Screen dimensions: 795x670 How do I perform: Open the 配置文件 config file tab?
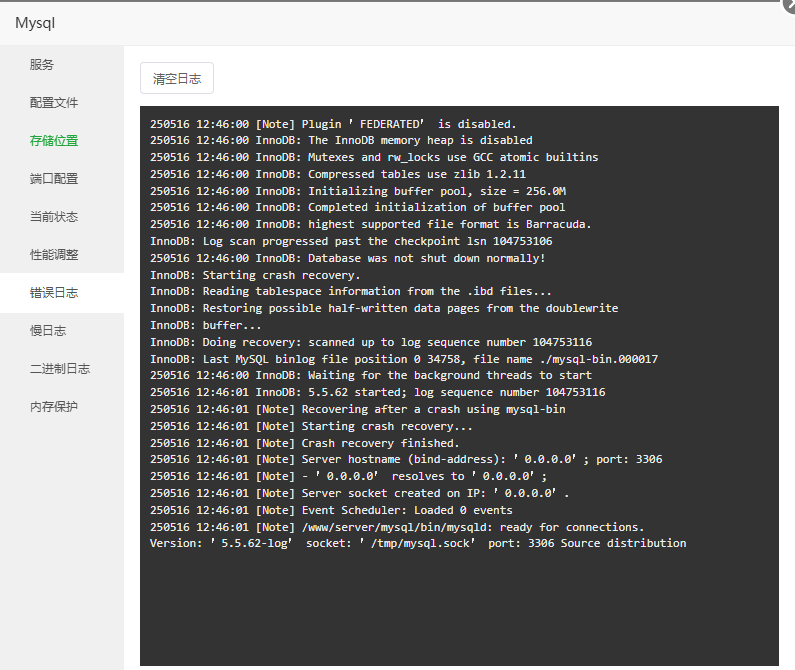(54, 102)
